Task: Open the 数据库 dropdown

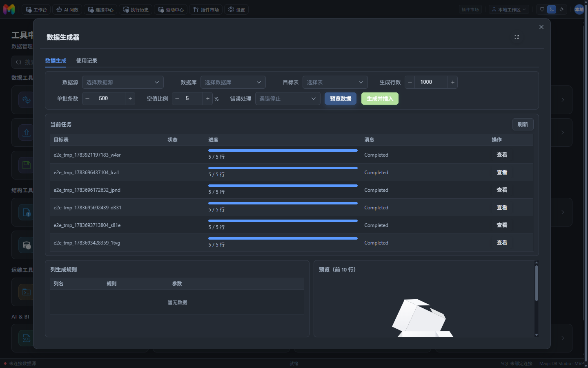Action: pos(233,82)
